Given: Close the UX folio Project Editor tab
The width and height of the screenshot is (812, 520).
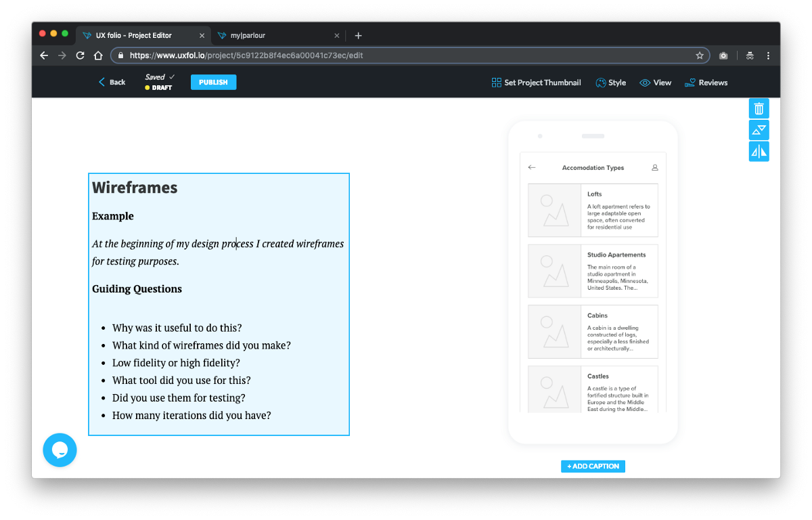Looking at the screenshot, I should pos(202,36).
